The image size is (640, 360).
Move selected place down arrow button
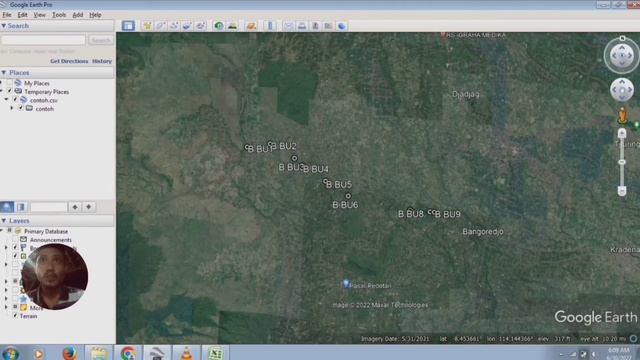(x=89, y=207)
